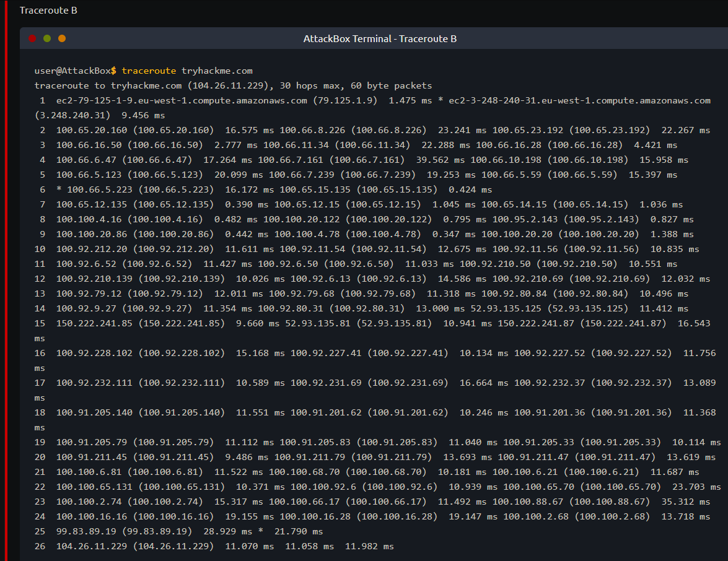Click the (99.83.89.19) address in hop 25
The height and width of the screenshot is (561, 728).
157,531
